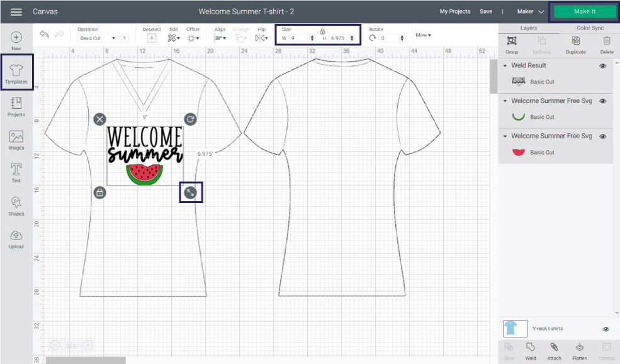
Task: Click the red watermelon layer swatch
Action: 518,152
